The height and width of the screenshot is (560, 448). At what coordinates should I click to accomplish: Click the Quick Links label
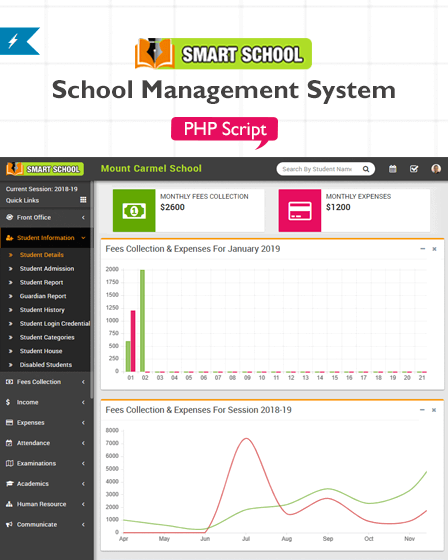(x=22, y=200)
